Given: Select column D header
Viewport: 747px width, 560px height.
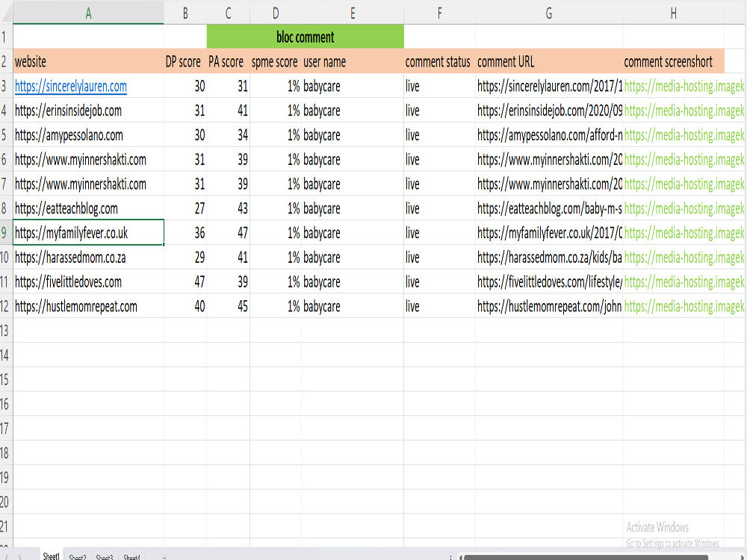Looking at the screenshot, I should (276, 13).
